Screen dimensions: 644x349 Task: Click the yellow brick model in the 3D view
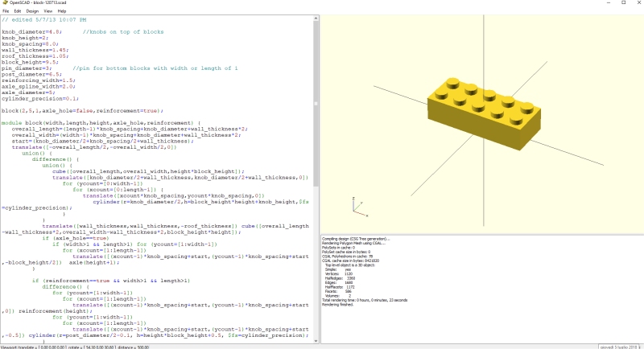pos(485,113)
